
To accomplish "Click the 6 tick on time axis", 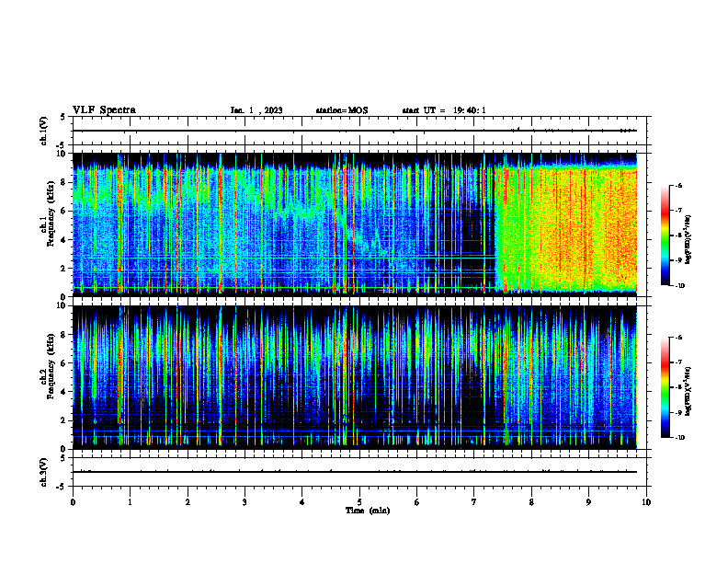I will coord(417,502).
